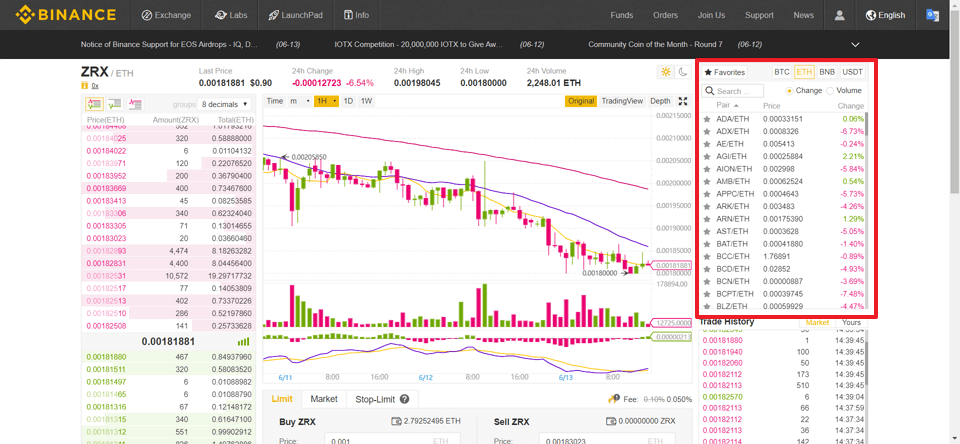
Task: Favorite the AGI/ETH pair star
Action: tap(707, 156)
